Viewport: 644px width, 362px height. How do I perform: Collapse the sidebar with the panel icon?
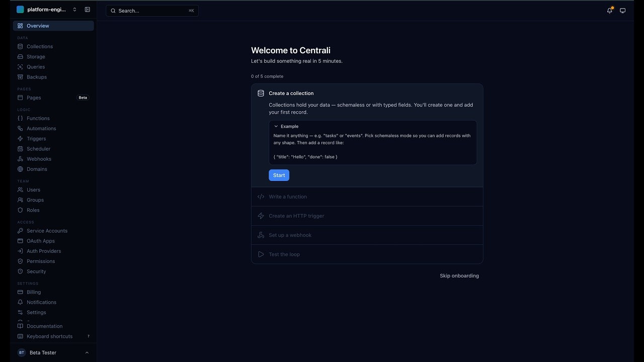pyautogui.click(x=88, y=10)
